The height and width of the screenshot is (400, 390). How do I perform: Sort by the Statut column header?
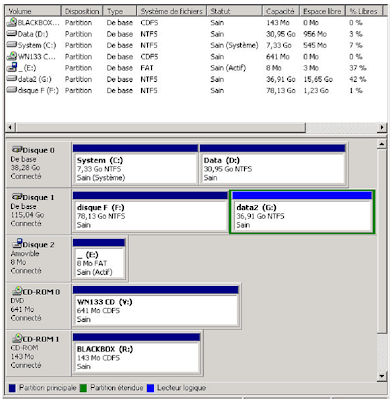[234, 11]
